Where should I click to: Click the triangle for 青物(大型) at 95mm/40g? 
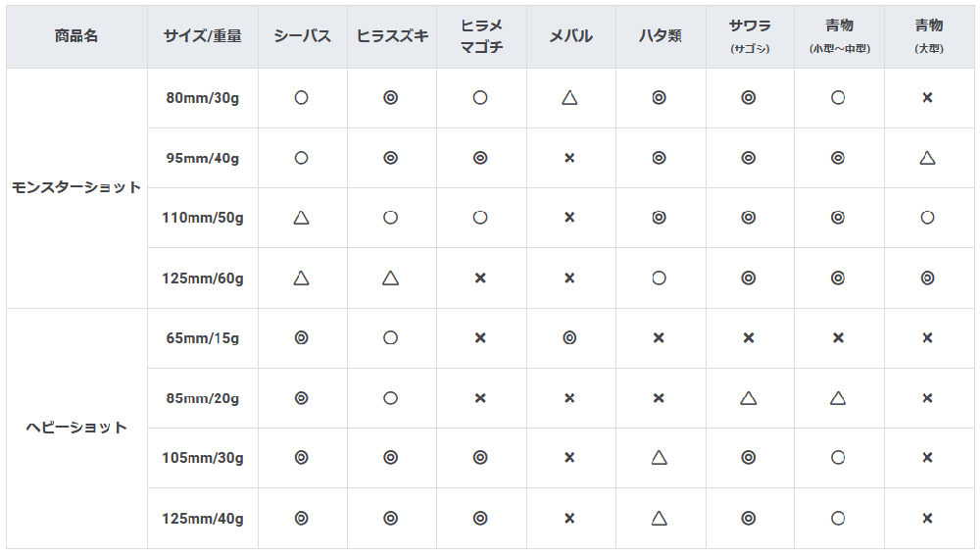pyautogui.click(x=927, y=158)
